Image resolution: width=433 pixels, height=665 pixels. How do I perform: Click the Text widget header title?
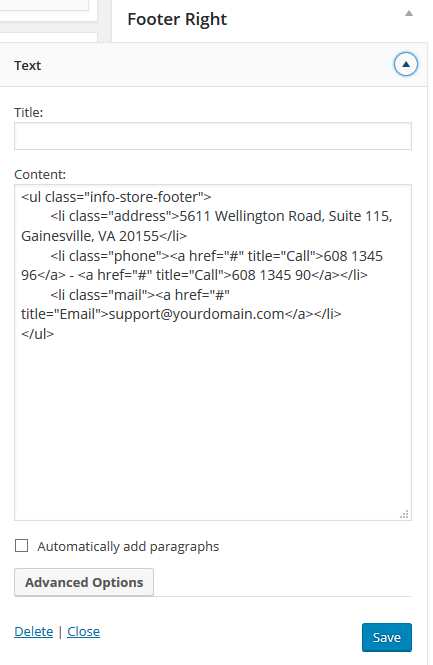(x=28, y=65)
